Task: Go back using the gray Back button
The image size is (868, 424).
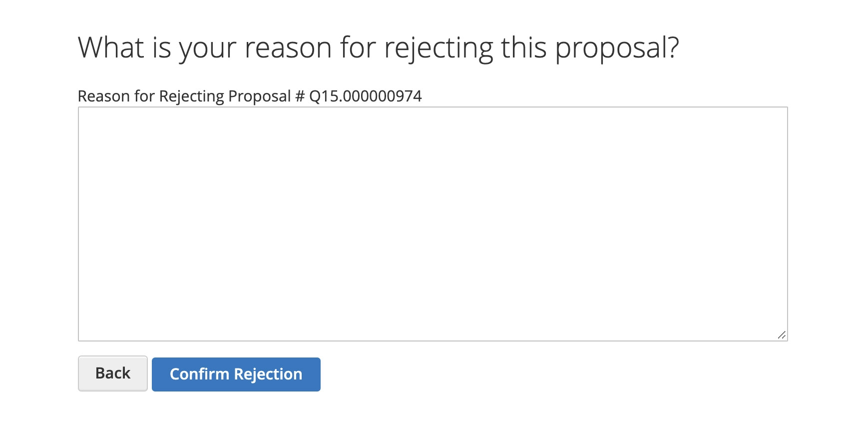Action: tap(113, 373)
